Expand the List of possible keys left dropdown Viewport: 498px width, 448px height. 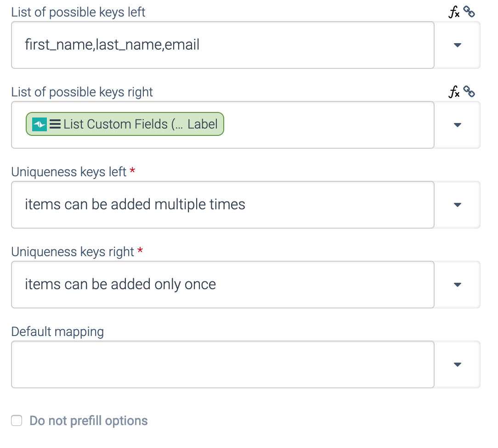coord(458,45)
